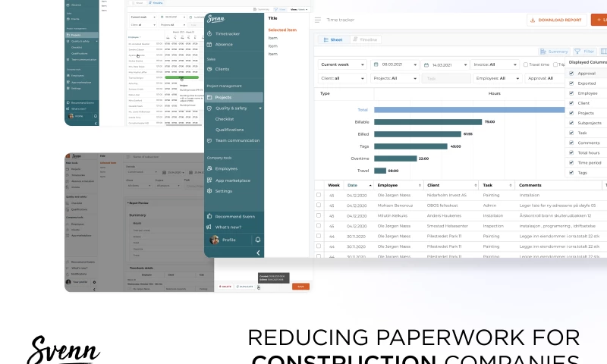The height and width of the screenshot is (364, 607).
Task: Uncheck Employee in Displayed Columns
Action: pyautogui.click(x=571, y=93)
